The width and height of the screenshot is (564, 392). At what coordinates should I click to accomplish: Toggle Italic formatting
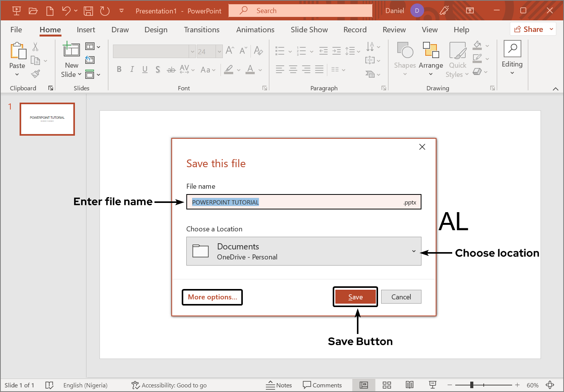[132, 69]
